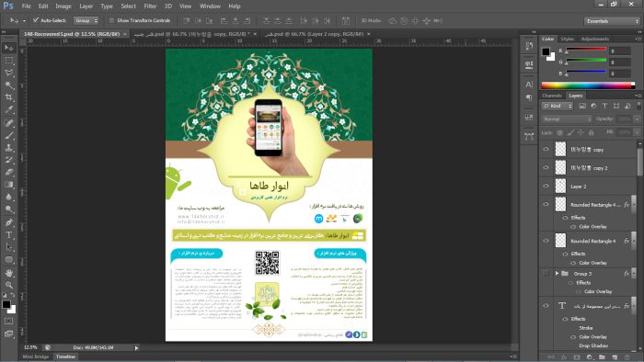The width and height of the screenshot is (644, 362).
Task: Open the Kind filter dropdown
Action: tap(558, 106)
